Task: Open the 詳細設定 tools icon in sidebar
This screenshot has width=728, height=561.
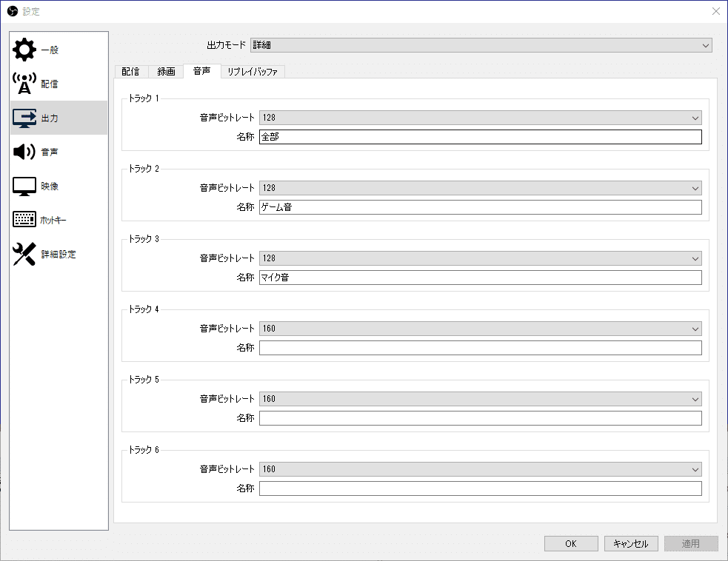Action: tap(24, 254)
